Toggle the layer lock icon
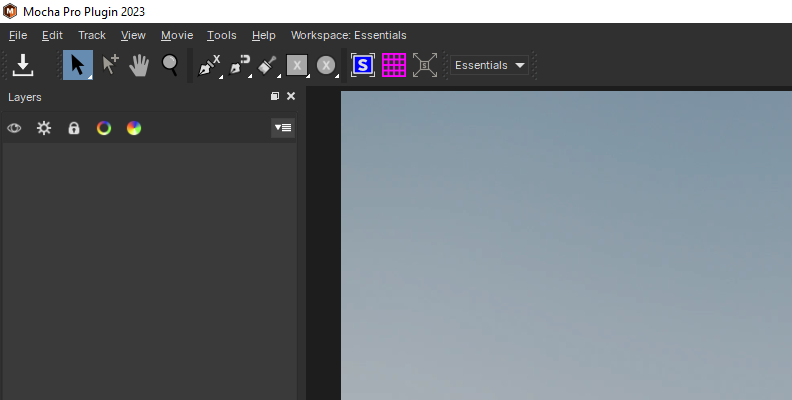 point(74,128)
